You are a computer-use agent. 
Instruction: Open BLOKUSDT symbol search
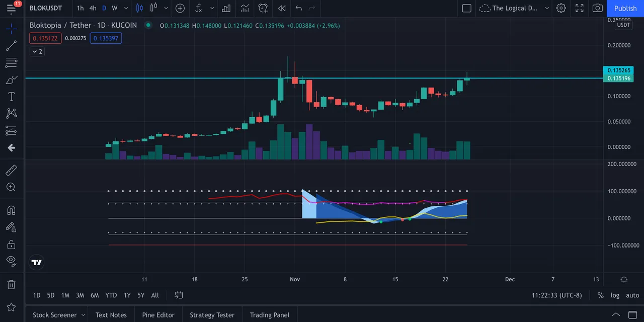pyautogui.click(x=46, y=8)
